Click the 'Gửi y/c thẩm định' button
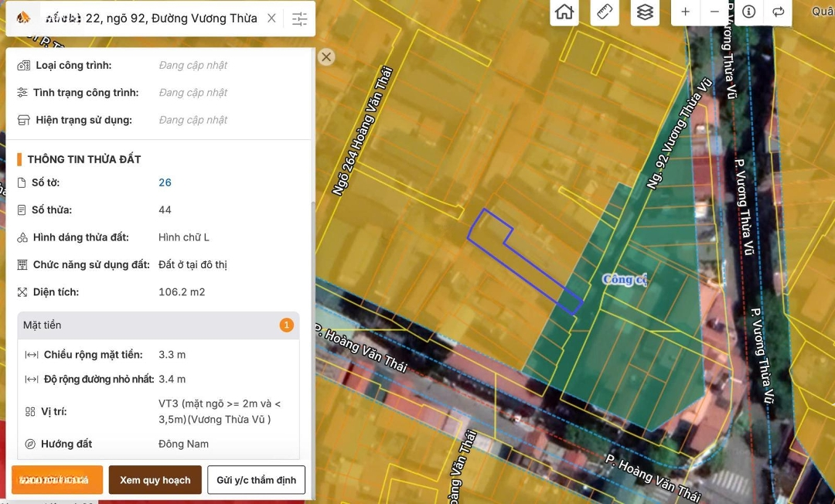Image resolution: width=835 pixels, height=504 pixels. [256, 480]
